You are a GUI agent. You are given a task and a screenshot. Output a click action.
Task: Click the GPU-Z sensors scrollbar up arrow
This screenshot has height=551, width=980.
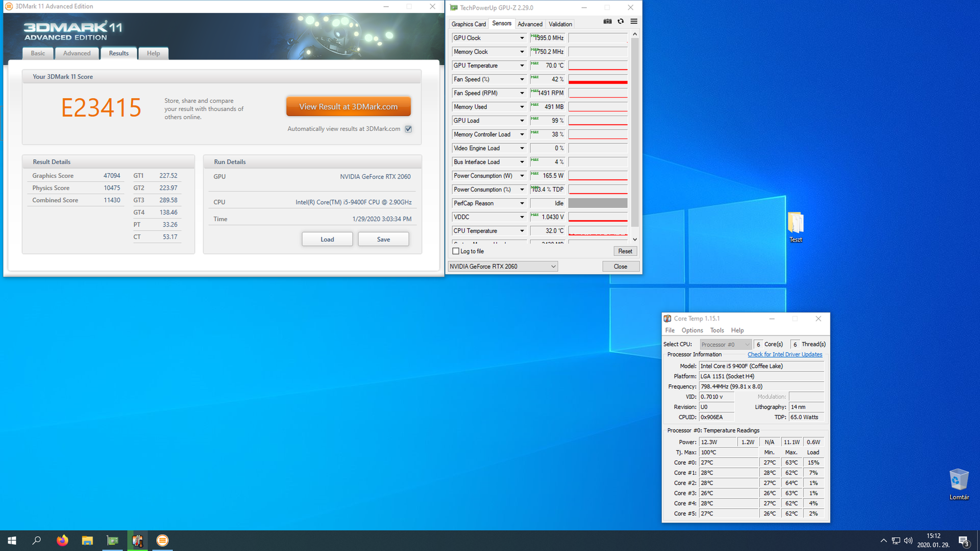635,34
